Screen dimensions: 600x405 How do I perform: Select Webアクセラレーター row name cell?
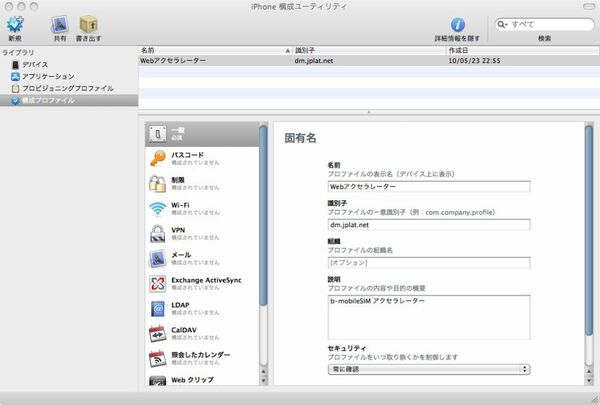[x=173, y=60]
